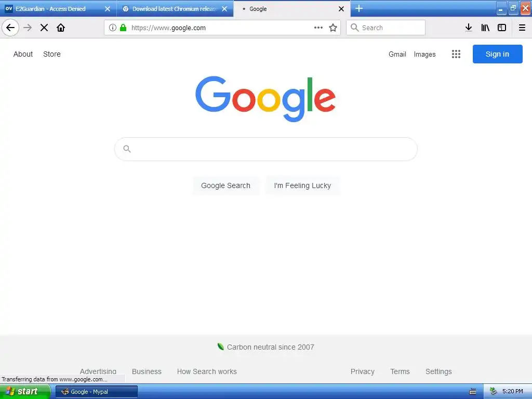
Task: Click the Google Search button
Action: 225,185
